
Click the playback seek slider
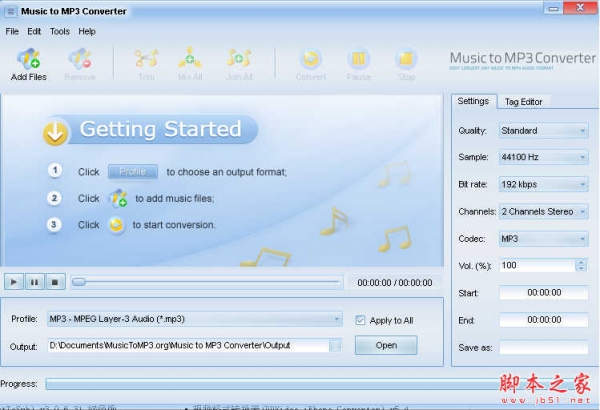(x=200, y=282)
